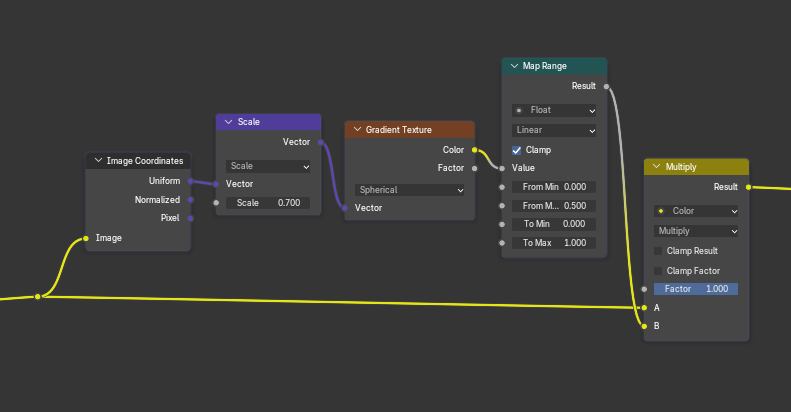Click the Uniform output socket
Viewport: 791px width, 412px height.
coord(190,181)
